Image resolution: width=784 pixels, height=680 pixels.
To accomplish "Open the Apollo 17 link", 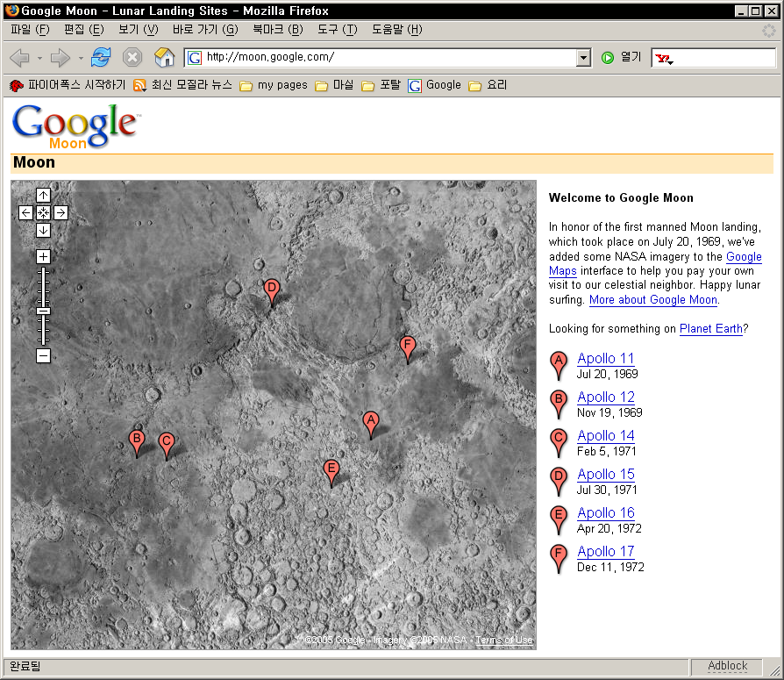I will point(605,551).
